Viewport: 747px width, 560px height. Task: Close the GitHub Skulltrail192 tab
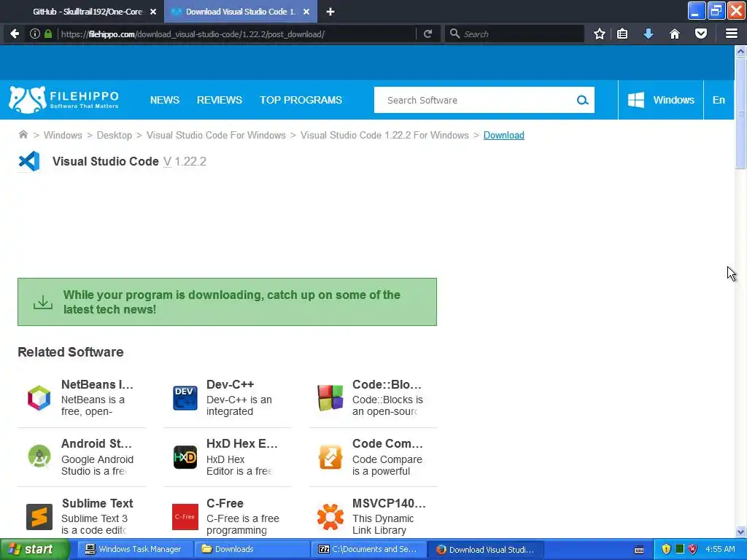pos(153,12)
